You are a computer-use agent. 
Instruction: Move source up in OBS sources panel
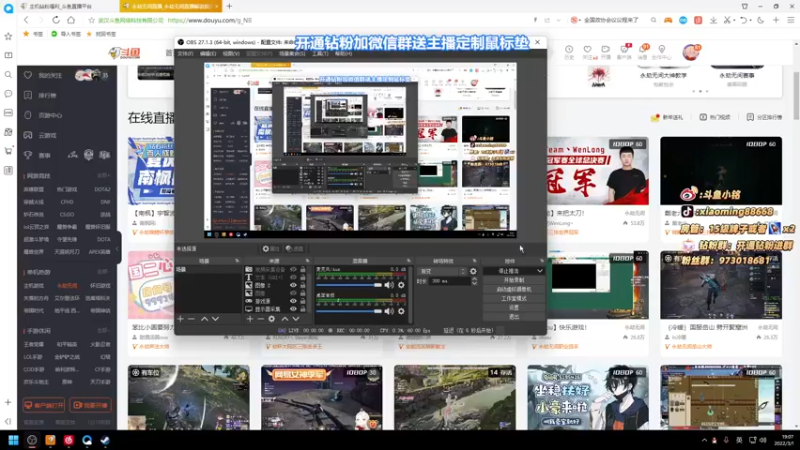point(285,319)
